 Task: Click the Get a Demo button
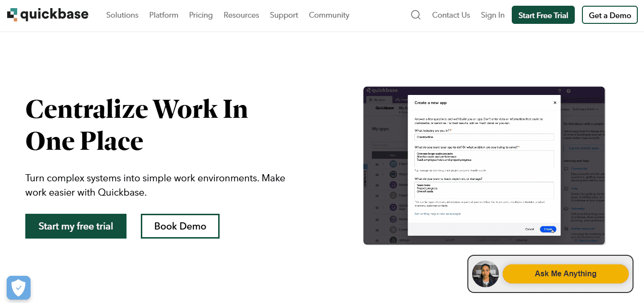click(x=610, y=15)
